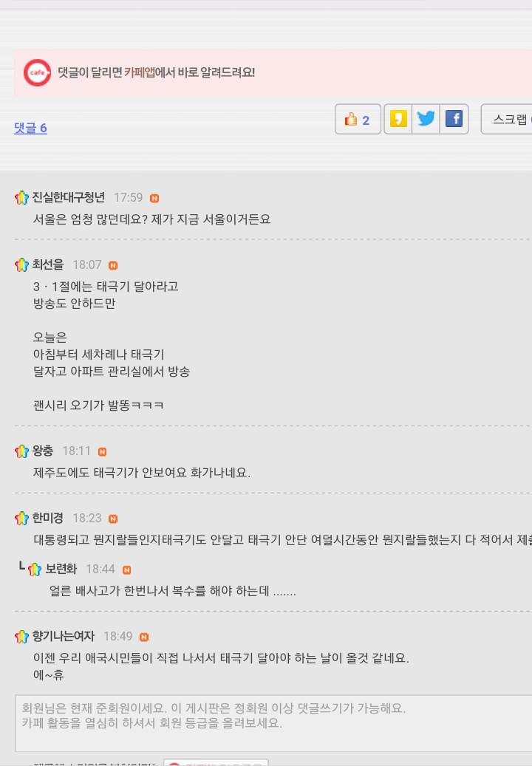Viewport: 532px width, 766px height.
Task: Click level badge icon next to 한미경
Action: tap(21, 518)
